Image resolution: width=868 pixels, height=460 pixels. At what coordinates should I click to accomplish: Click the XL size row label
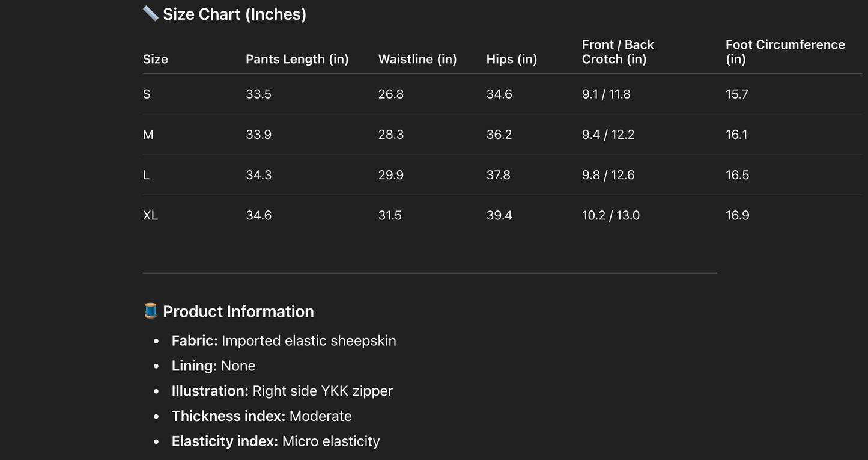[x=150, y=215]
